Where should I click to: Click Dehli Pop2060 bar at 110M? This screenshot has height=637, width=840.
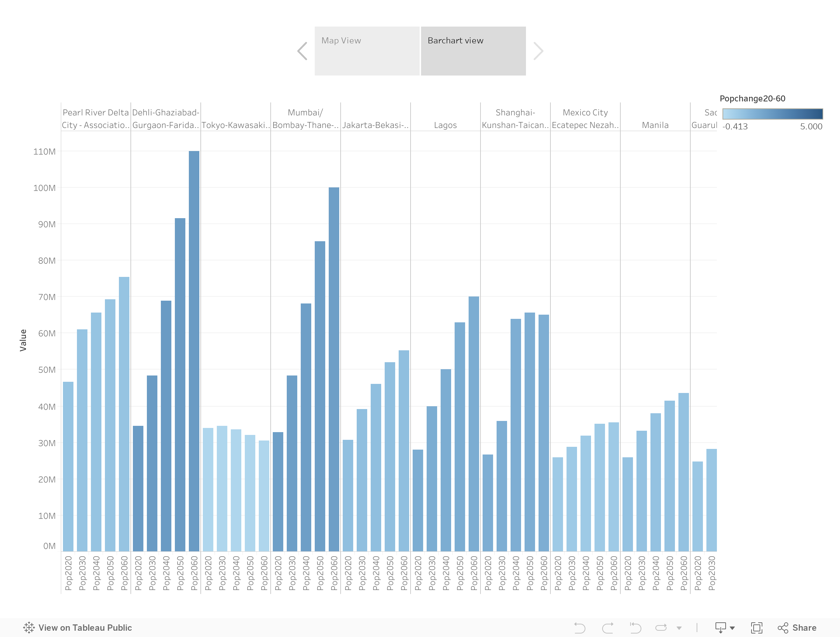(194, 351)
